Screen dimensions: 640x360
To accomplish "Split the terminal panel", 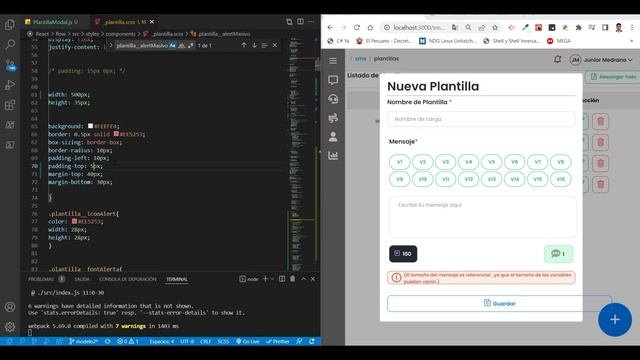I will (x=282, y=279).
